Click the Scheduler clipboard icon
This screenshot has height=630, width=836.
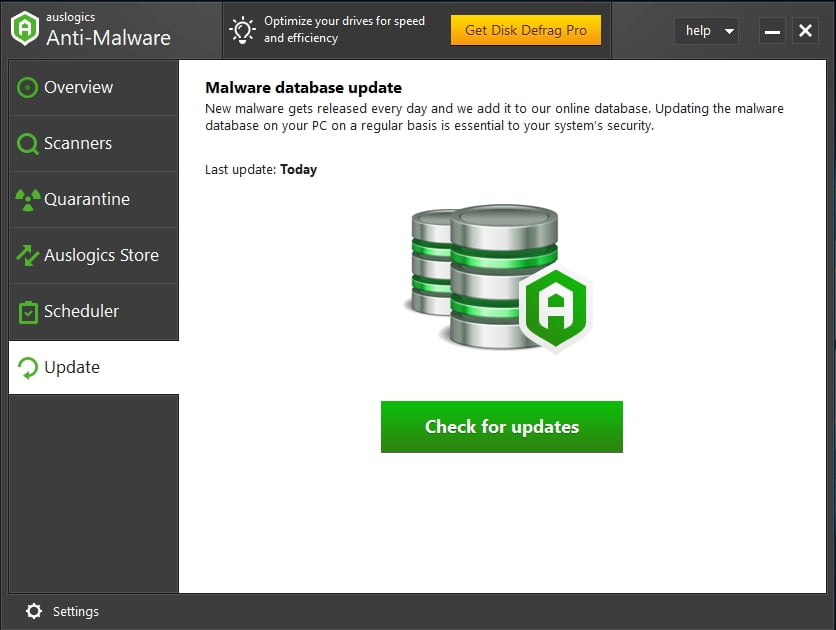[x=28, y=312]
